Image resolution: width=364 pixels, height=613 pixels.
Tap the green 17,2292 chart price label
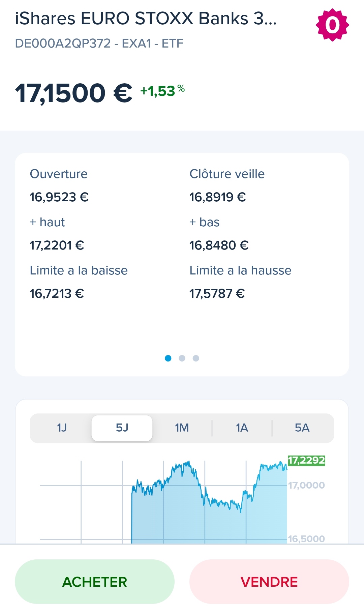point(306,460)
